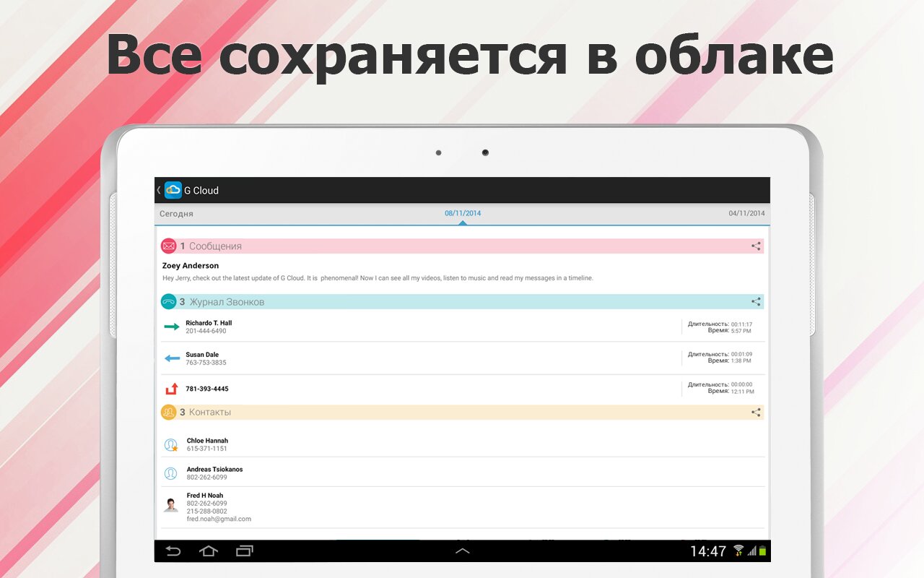924x578 pixels.
Task: Tap Fred H Noah's profile photo
Action: point(171,505)
